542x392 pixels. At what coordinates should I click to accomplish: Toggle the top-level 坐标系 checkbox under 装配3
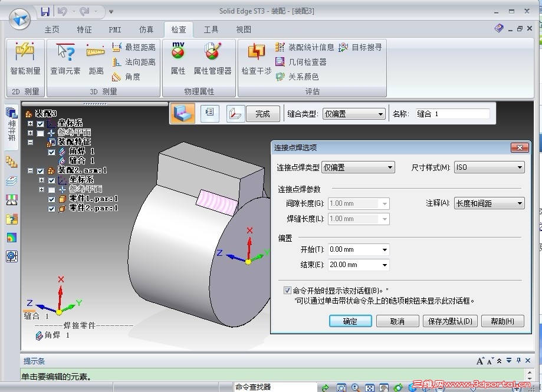[41, 124]
